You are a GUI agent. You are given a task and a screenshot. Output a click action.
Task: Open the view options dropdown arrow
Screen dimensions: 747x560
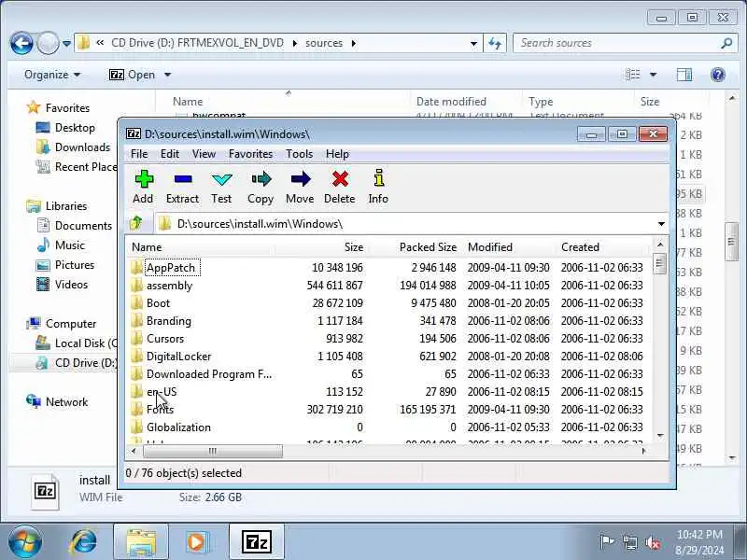[653, 75]
